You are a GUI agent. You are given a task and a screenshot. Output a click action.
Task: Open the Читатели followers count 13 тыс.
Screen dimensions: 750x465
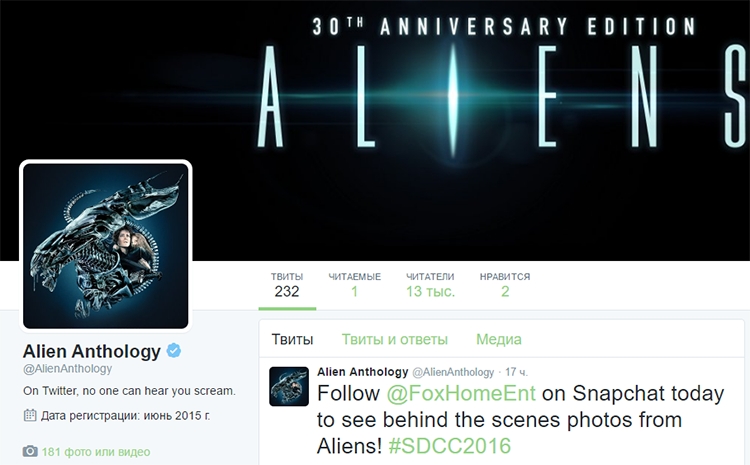click(430, 285)
